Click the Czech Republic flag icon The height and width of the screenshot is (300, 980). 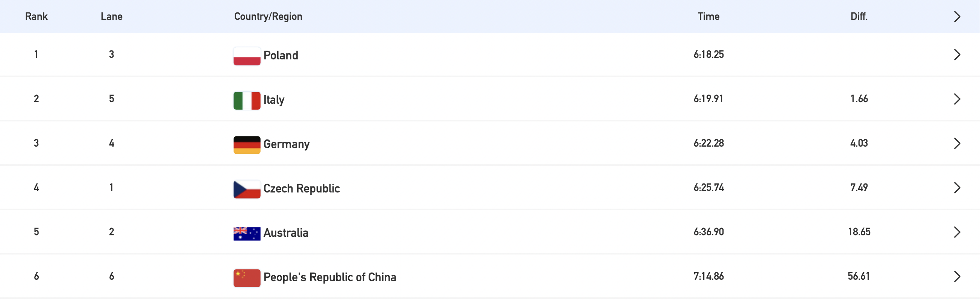pyautogui.click(x=247, y=189)
